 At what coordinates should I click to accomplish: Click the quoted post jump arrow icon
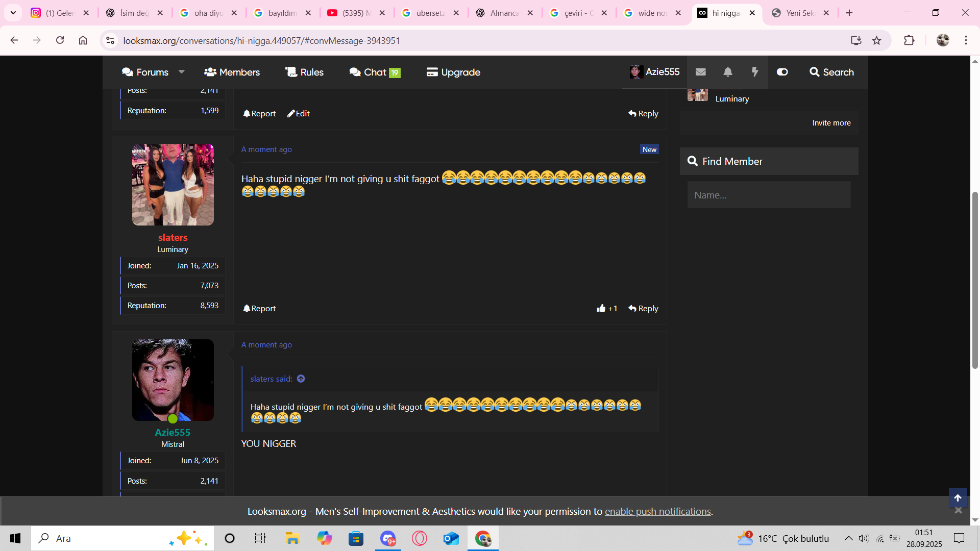tap(301, 379)
